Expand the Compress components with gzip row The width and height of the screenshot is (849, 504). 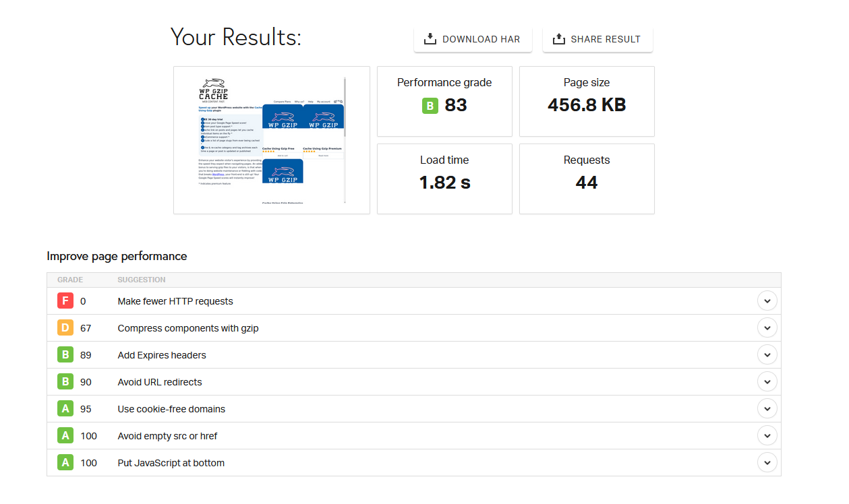point(767,327)
